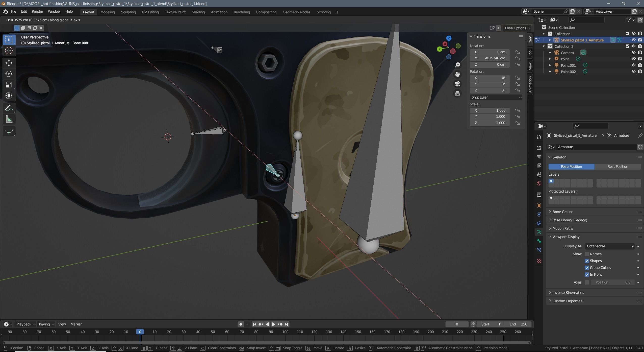Image resolution: width=644 pixels, height=352 pixels.
Task: Disable the Shapes checkbox
Action: pos(587,261)
